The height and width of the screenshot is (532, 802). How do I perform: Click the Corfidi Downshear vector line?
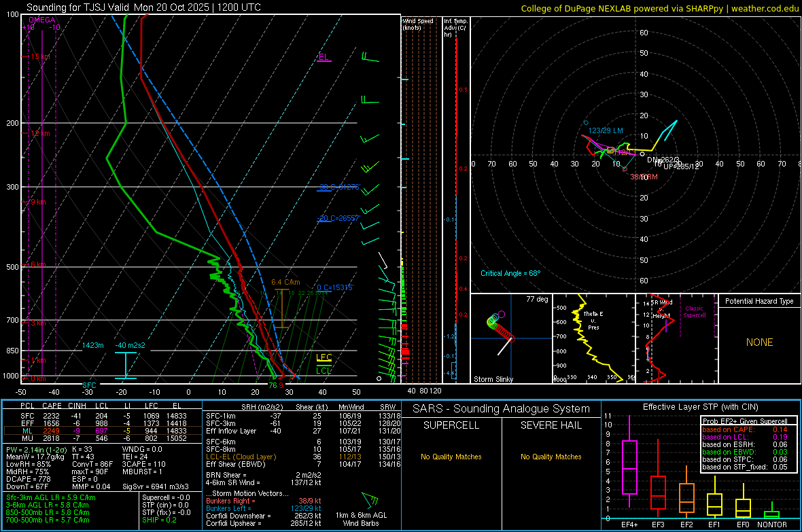click(264, 516)
